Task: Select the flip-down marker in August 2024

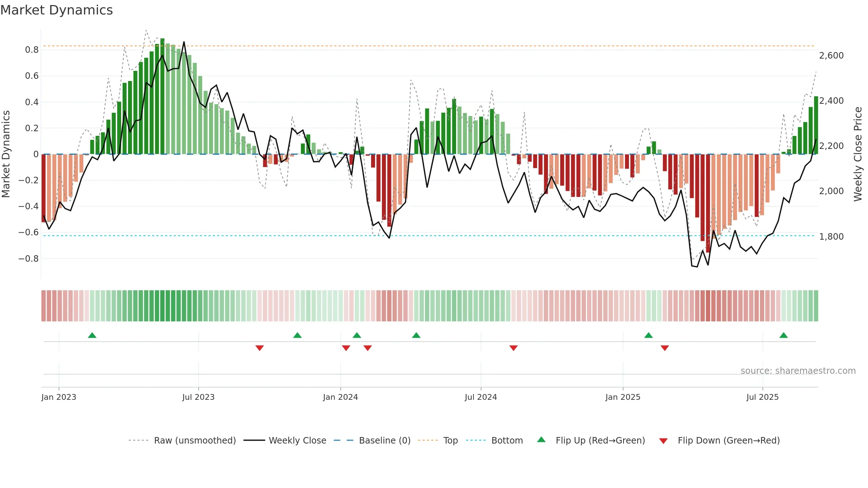Action: click(514, 348)
